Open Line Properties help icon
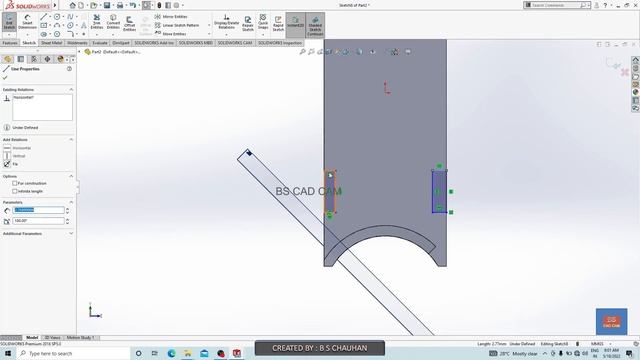This screenshot has width=640, height=360. (x=69, y=69)
